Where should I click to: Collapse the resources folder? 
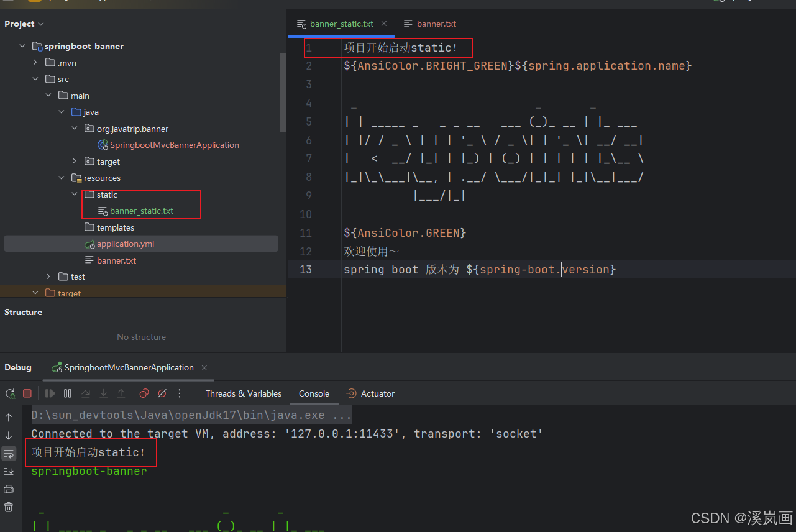tap(62, 178)
